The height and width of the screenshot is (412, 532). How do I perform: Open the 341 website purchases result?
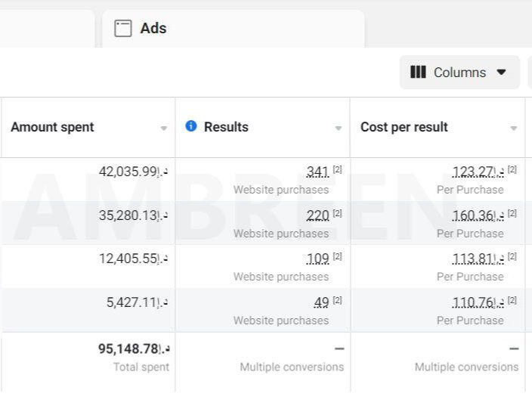[x=317, y=172]
